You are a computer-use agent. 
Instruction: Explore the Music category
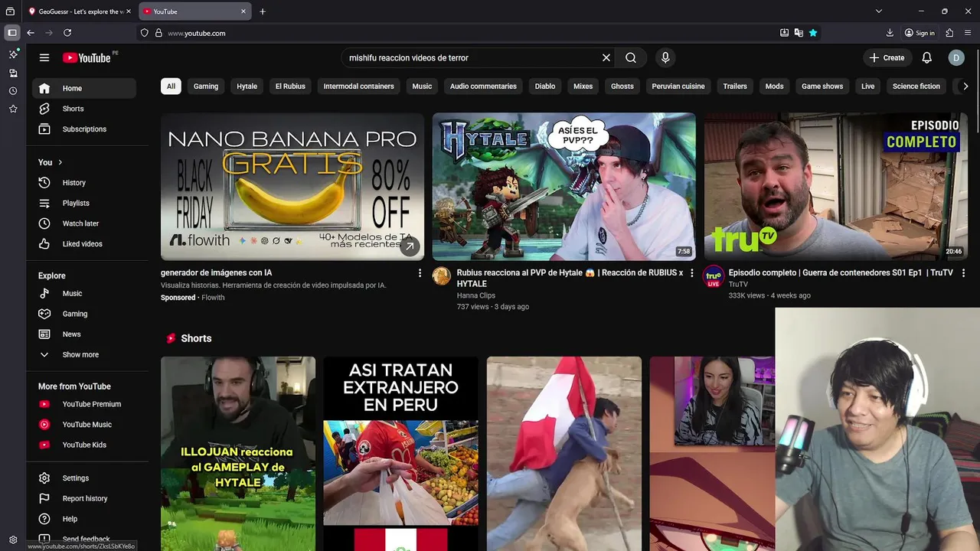coord(84,294)
